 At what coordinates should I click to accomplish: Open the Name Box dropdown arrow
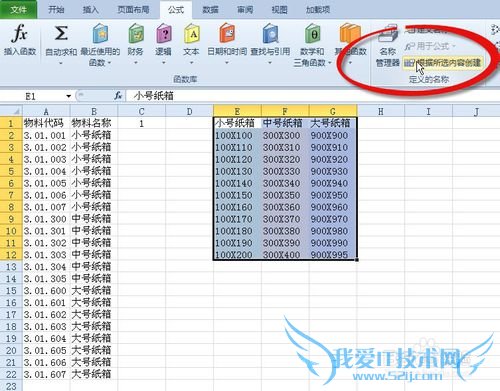69,96
